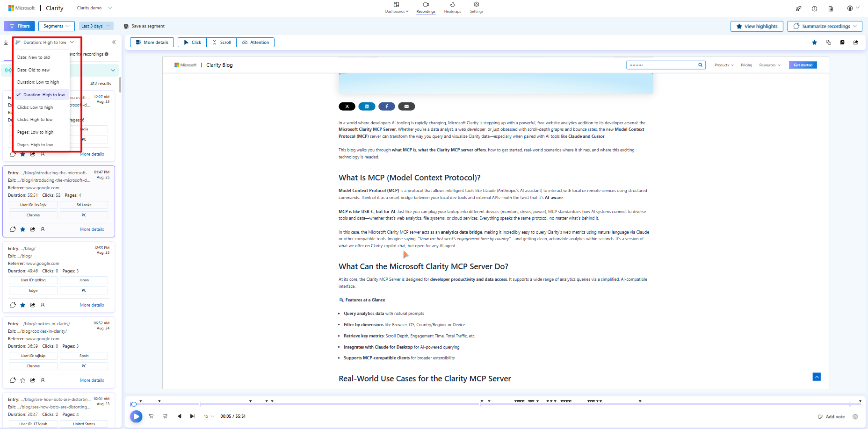Image resolution: width=868 pixels, height=429 pixels.
Task: Go to the previous recording
Action: click(179, 416)
